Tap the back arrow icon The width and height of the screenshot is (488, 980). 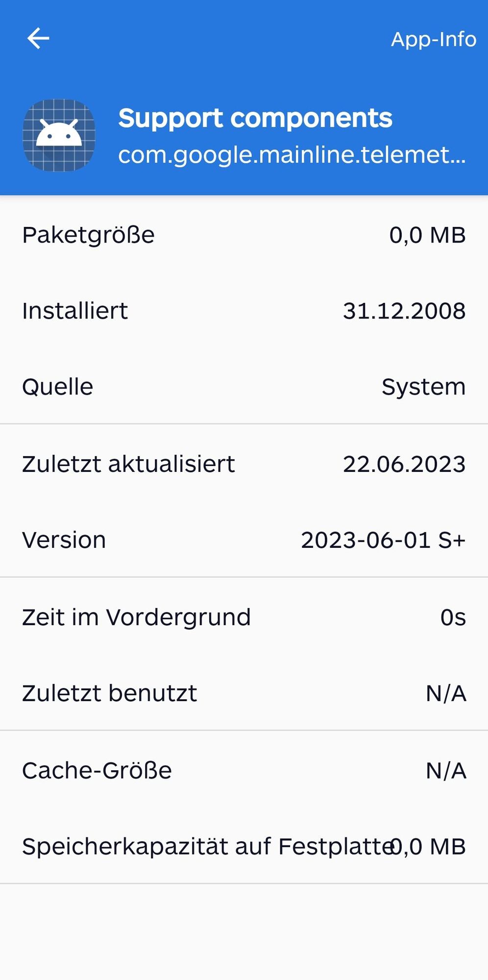(38, 39)
